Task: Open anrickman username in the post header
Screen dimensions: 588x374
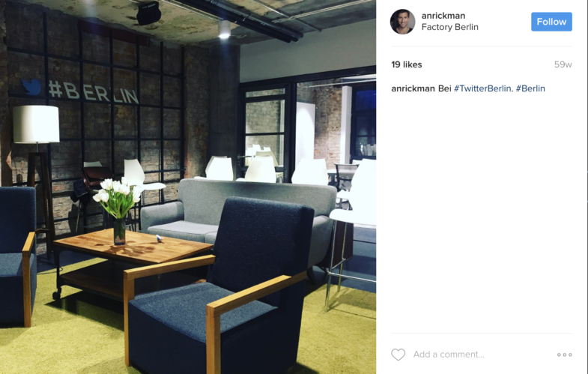Action: (x=443, y=16)
